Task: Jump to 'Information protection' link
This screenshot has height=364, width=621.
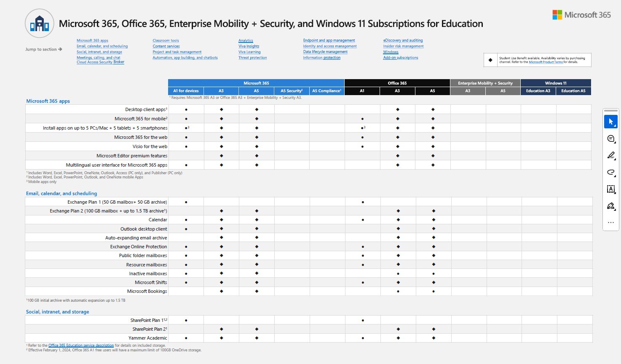Action: pos(322,58)
